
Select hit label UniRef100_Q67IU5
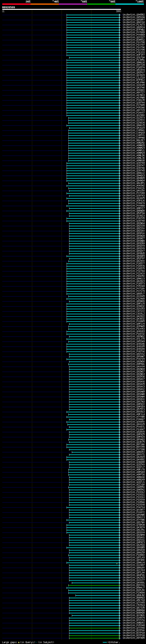[x=133, y=608]
